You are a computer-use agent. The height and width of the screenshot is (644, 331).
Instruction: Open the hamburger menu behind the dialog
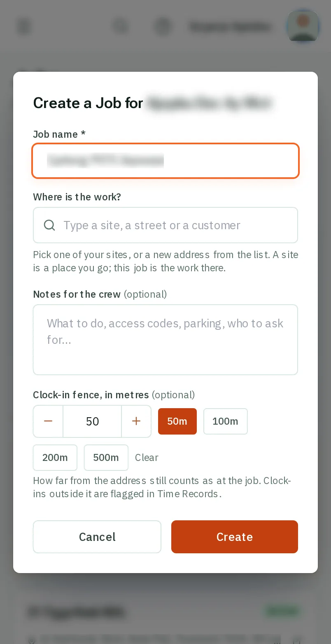tap(24, 27)
